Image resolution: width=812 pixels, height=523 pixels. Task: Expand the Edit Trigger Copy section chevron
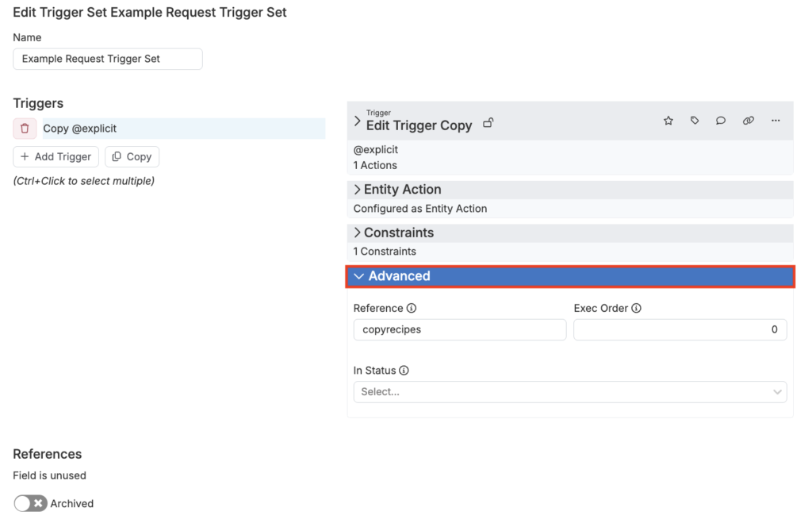click(x=357, y=121)
